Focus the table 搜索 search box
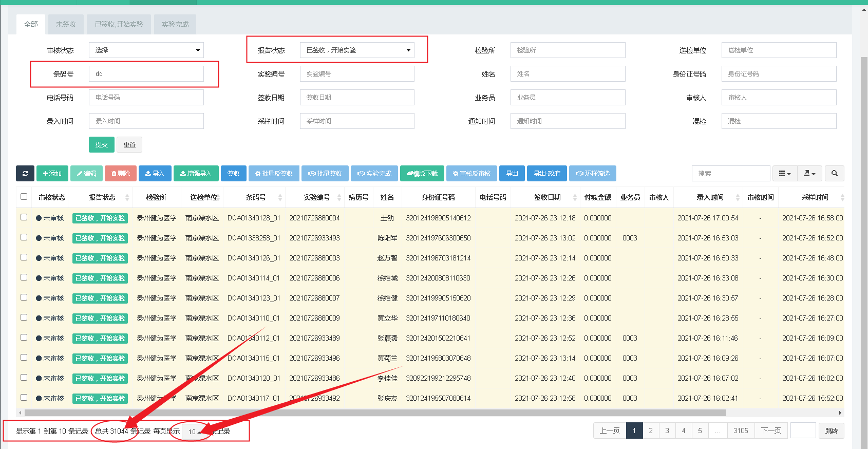868x449 pixels. tap(731, 174)
